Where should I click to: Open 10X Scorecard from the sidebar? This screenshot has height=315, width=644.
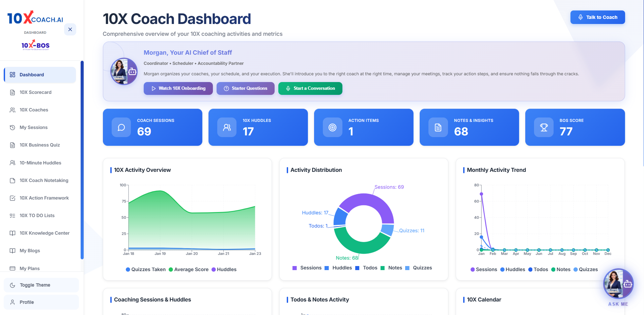coord(35,92)
